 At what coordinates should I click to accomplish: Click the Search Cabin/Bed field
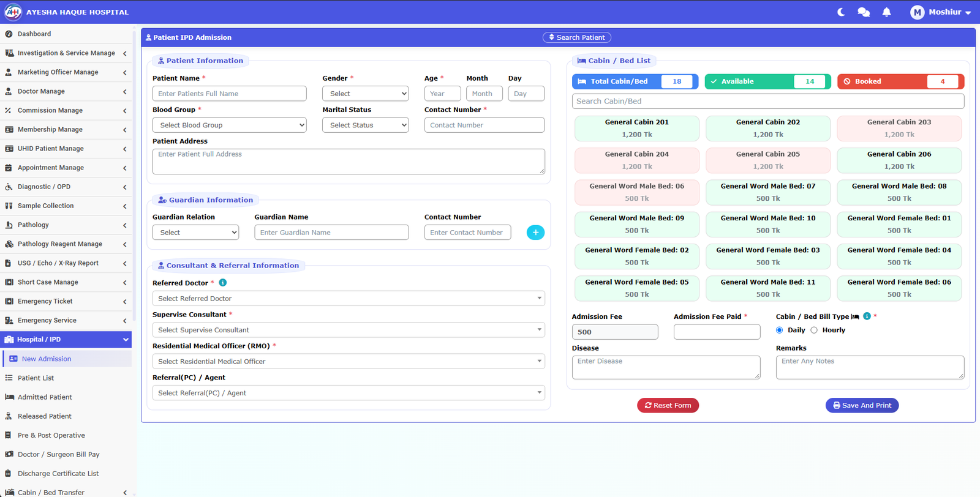pos(768,101)
